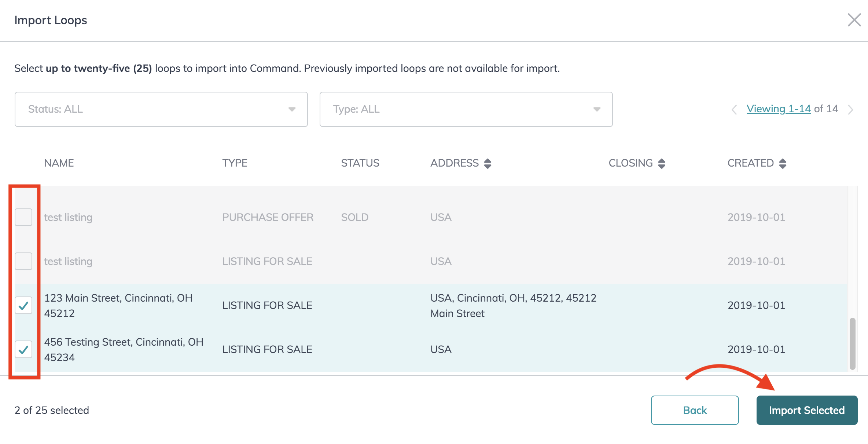The height and width of the screenshot is (444, 868).
Task: Sort the table by ADDRESS
Action: 488,163
